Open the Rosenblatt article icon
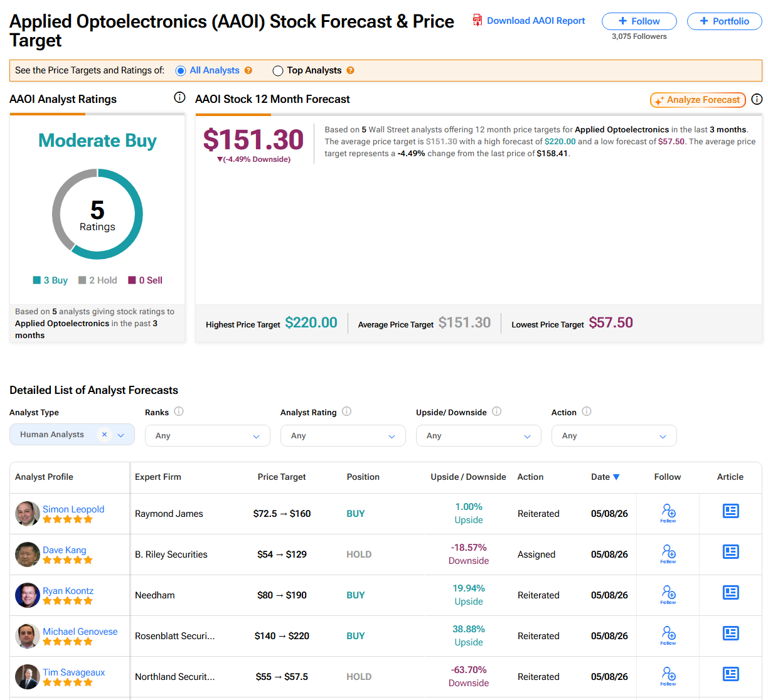This screenshot has height=700, width=768. [731, 634]
